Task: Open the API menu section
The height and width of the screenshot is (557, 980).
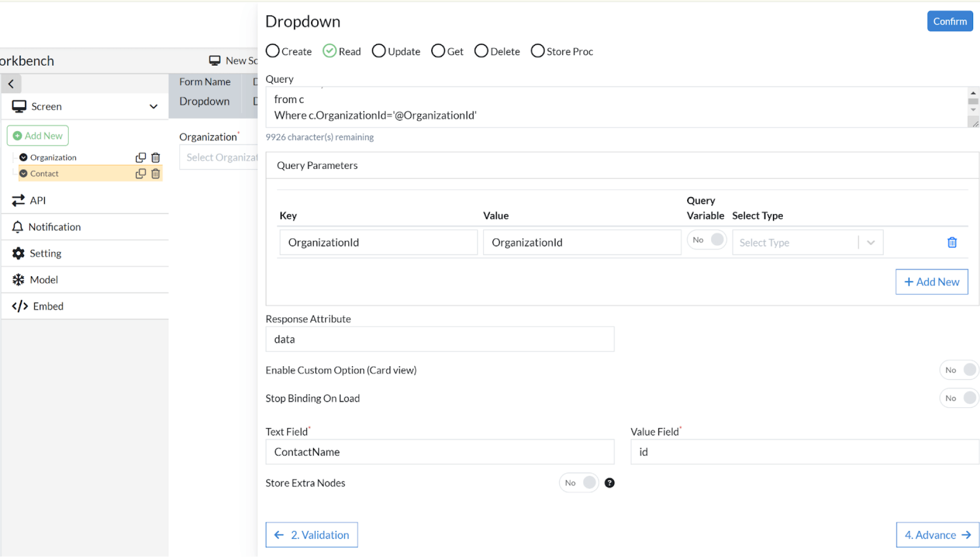Action: (x=36, y=200)
